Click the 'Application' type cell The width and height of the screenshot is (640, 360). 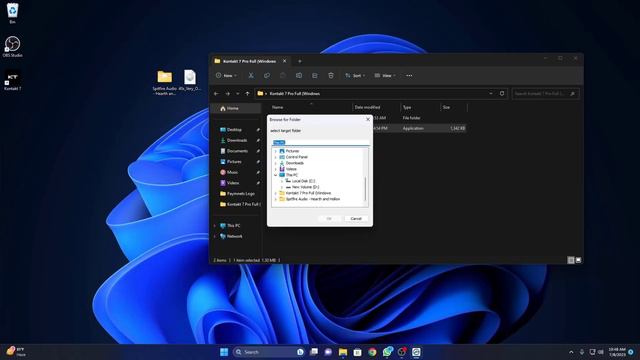point(413,128)
